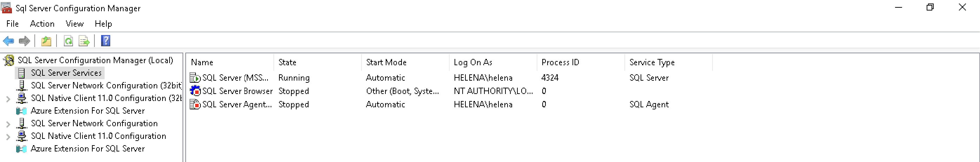
Task: Open the File menu
Action: pos(12,23)
